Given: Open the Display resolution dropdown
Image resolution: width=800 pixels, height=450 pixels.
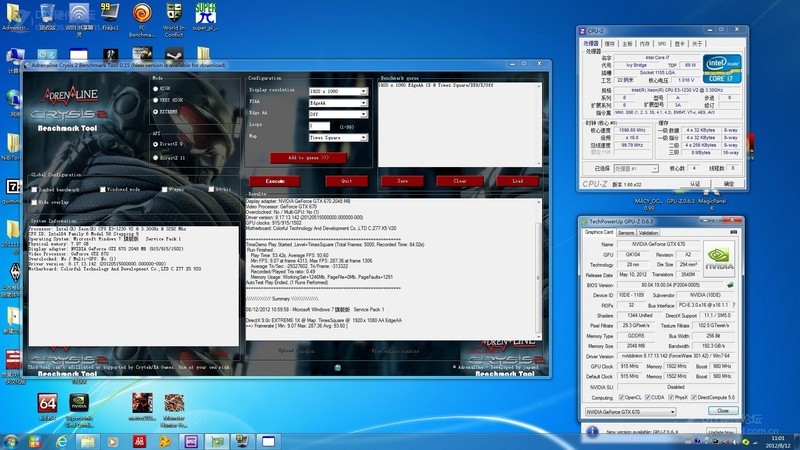Looking at the screenshot, I should click(338, 91).
